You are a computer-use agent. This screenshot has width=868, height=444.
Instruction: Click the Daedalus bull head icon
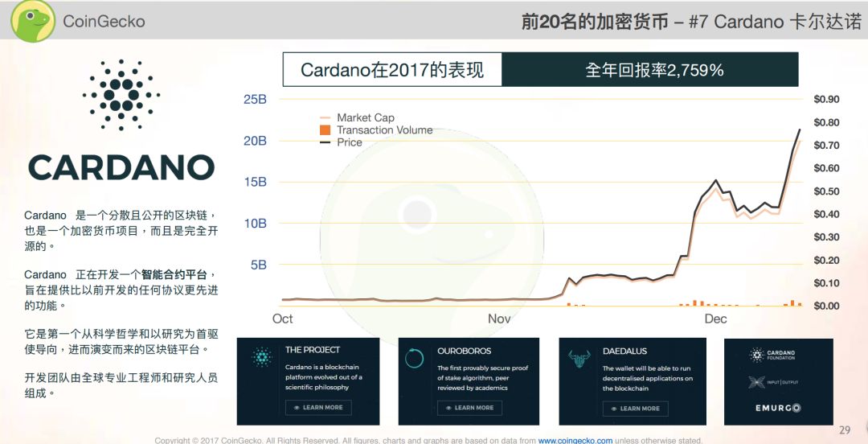tap(579, 359)
